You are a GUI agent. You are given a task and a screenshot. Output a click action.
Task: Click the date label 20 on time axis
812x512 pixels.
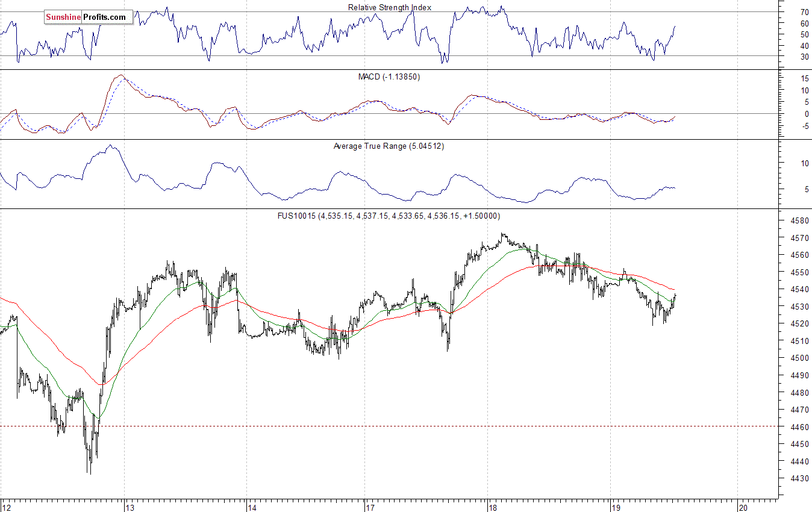(x=743, y=507)
